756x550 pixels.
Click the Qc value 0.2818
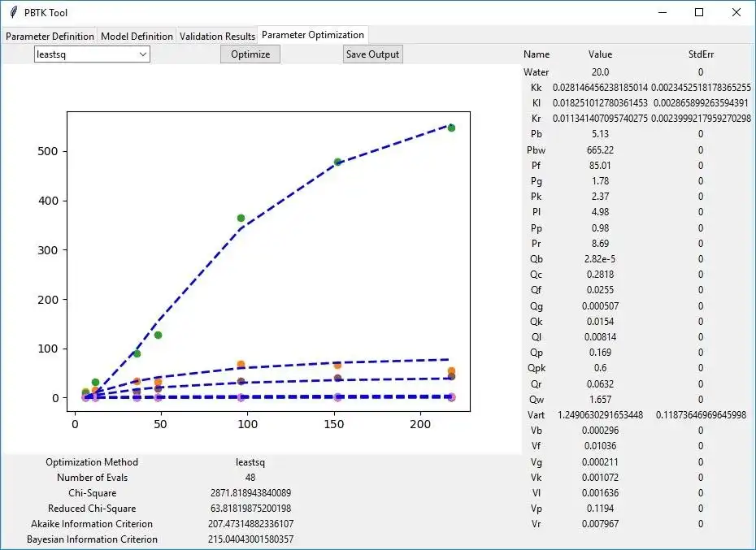pos(600,275)
